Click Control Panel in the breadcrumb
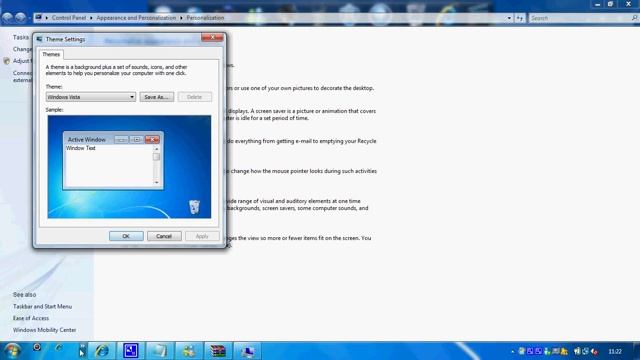 tap(69, 18)
